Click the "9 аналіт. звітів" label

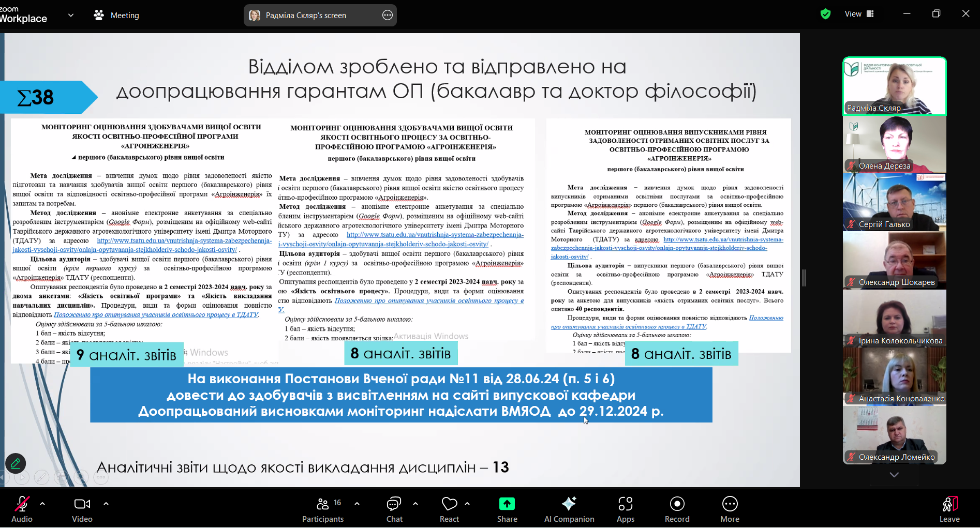pos(127,355)
